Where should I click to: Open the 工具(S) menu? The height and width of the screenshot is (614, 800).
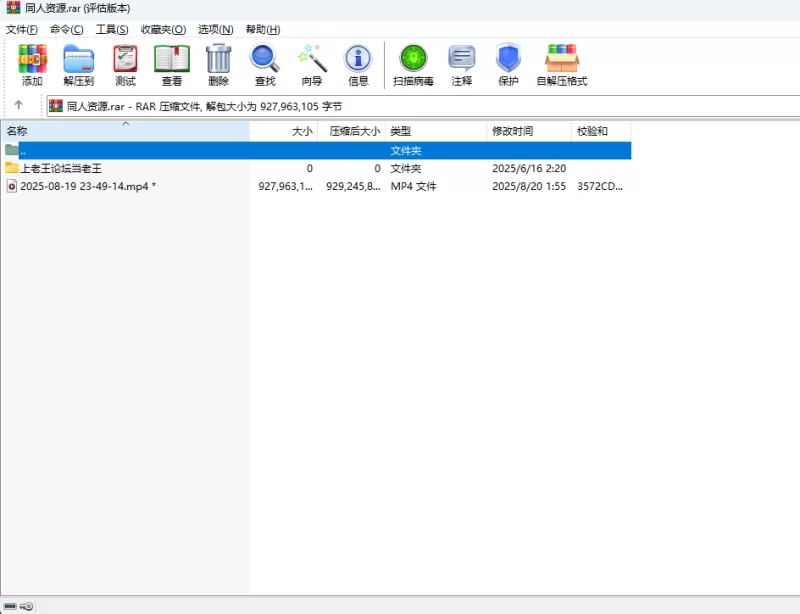coord(112,30)
